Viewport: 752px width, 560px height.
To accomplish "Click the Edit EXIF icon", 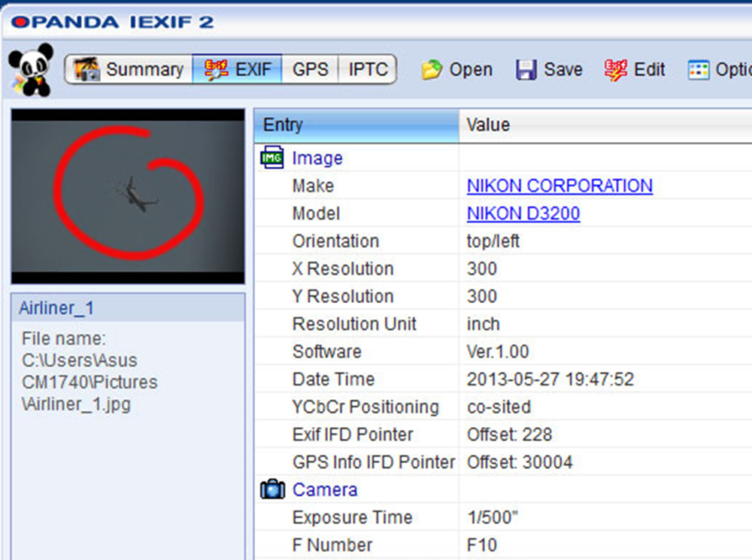I will point(616,70).
